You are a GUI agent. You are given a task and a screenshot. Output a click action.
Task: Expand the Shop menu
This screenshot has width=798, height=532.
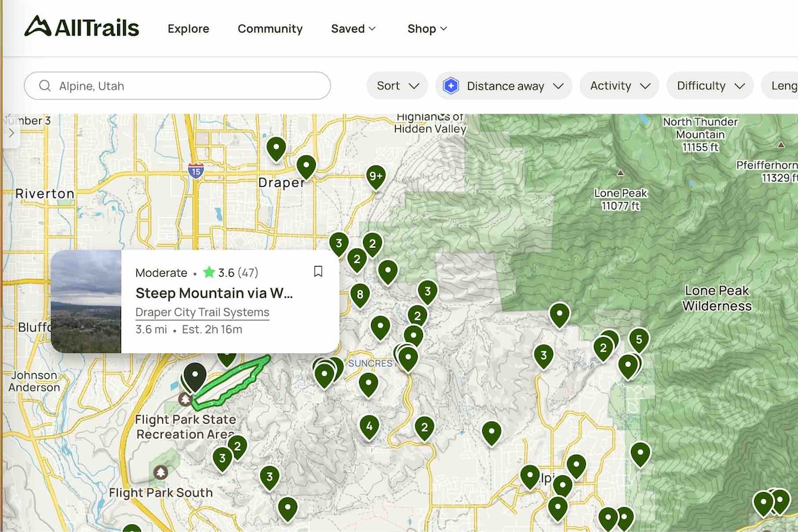[x=428, y=29]
